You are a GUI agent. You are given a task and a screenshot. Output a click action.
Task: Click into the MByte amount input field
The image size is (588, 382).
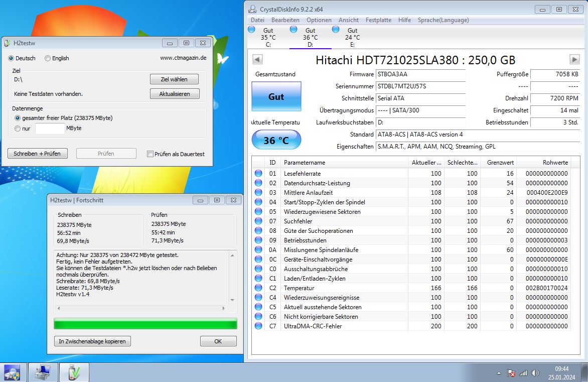(x=50, y=129)
